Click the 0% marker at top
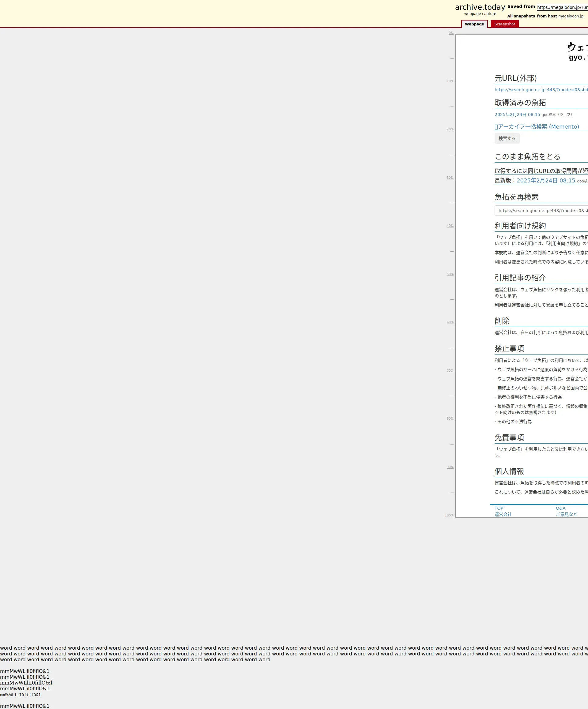Screen dimensions: 588x709 (451, 33)
